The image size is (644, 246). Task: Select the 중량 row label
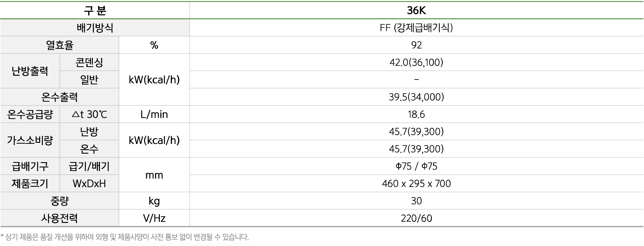(x=60, y=201)
